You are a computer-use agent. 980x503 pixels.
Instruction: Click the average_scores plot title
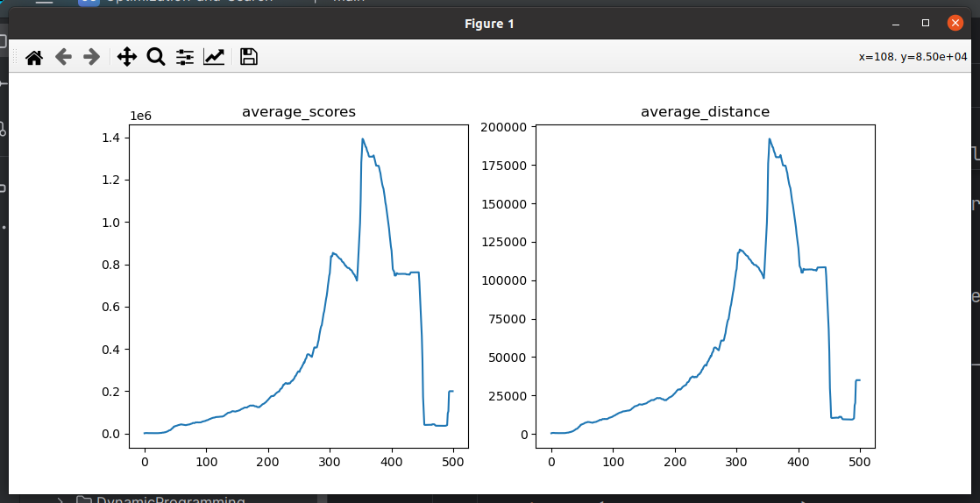(x=299, y=112)
